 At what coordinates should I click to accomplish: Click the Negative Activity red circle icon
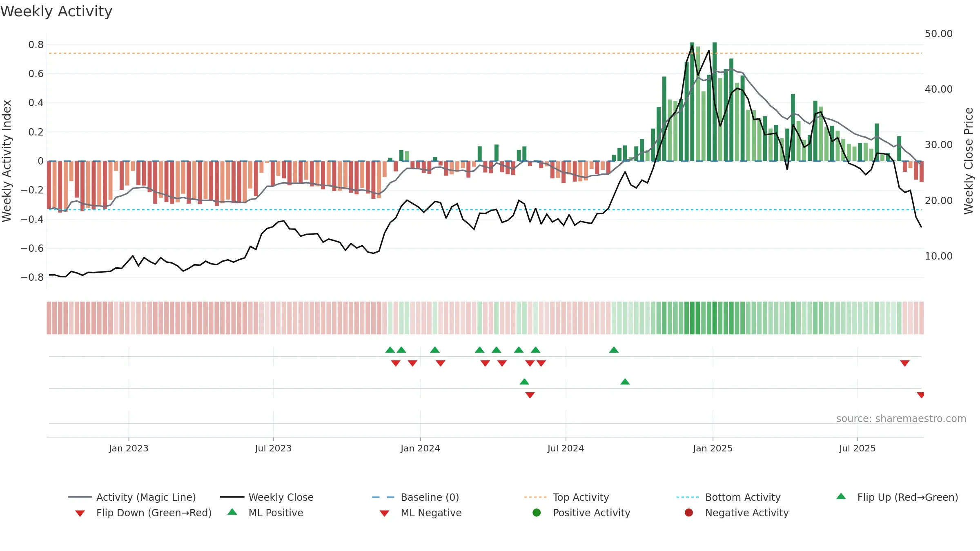[689, 513]
